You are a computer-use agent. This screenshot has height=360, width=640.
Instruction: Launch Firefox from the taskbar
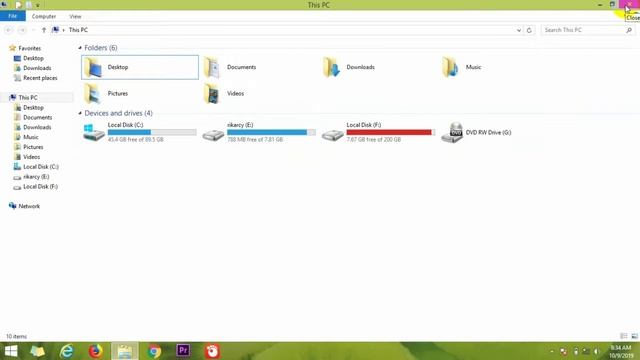[96, 351]
